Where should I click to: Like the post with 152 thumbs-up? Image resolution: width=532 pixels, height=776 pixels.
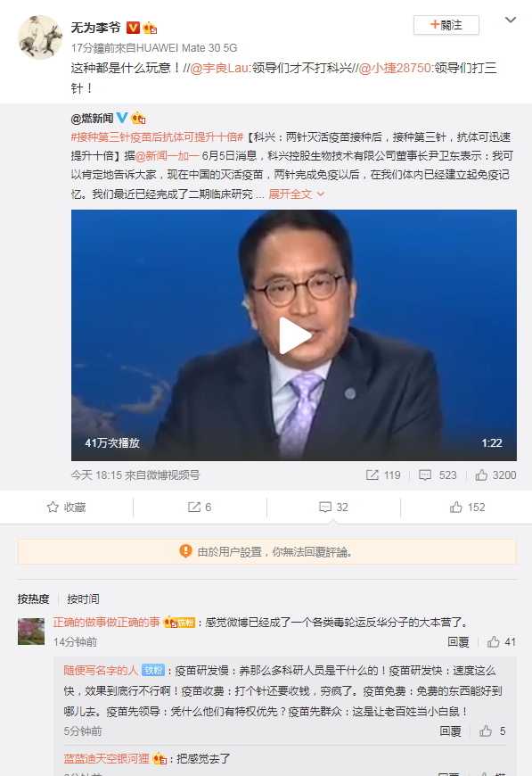(x=456, y=508)
